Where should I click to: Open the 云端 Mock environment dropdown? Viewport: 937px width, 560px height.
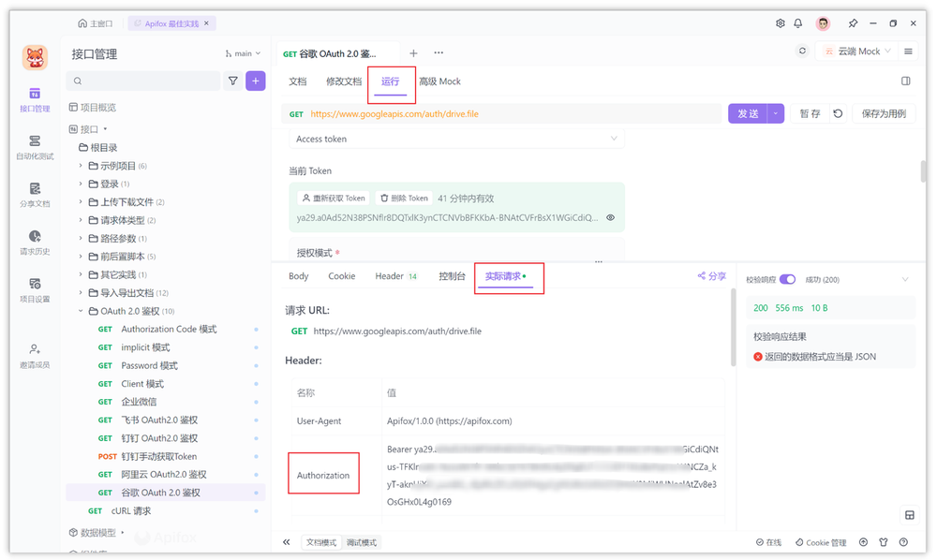[855, 52]
